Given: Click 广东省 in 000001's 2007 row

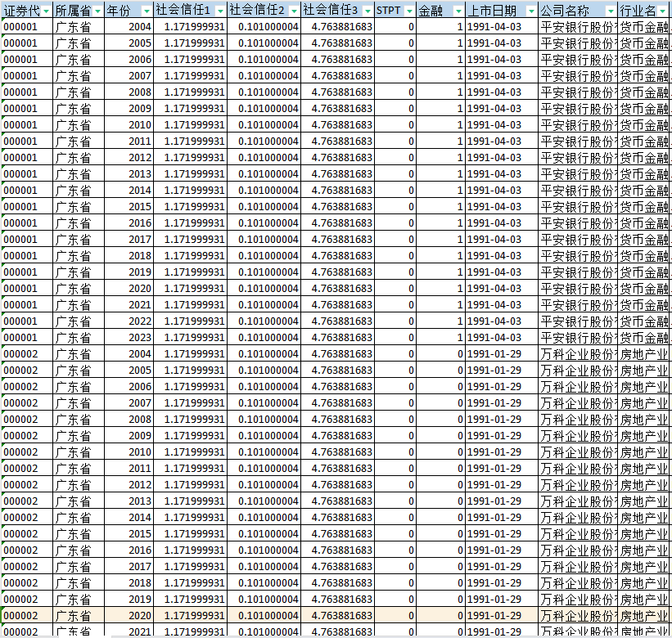Looking at the screenshot, I should (79, 76).
